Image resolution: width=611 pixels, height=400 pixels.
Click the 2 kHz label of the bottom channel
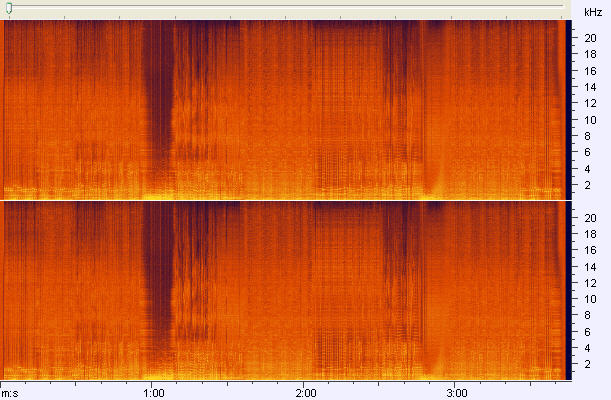pyautogui.click(x=590, y=364)
